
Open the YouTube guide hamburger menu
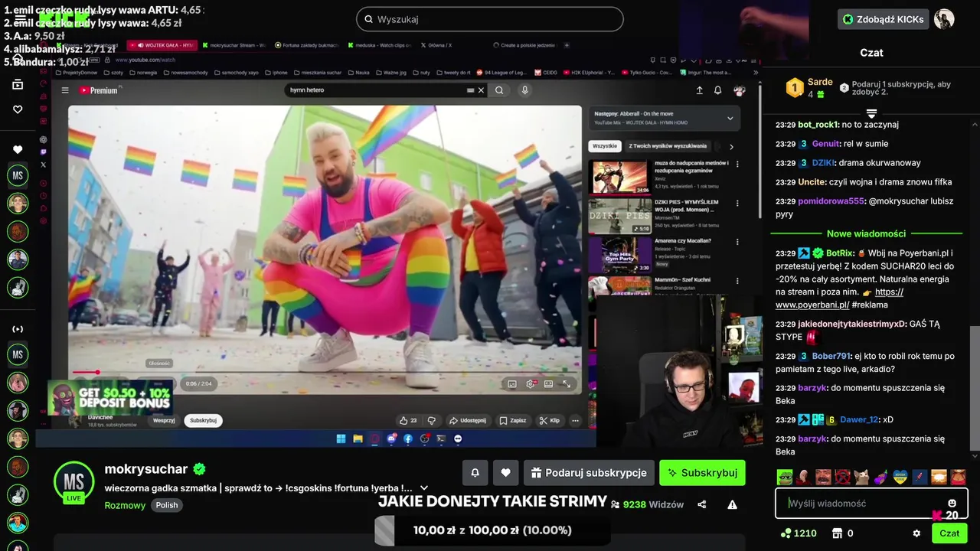(65, 90)
